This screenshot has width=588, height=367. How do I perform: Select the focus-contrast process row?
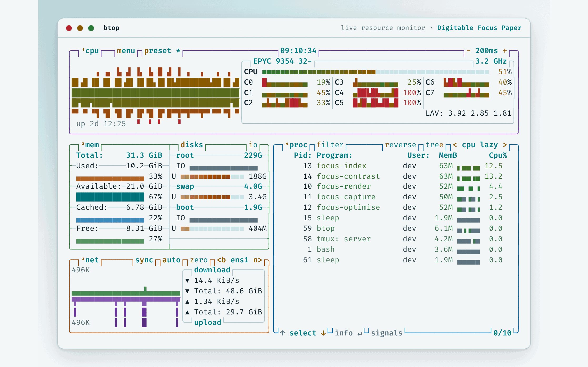pyautogui.click(x=396, y=176)
